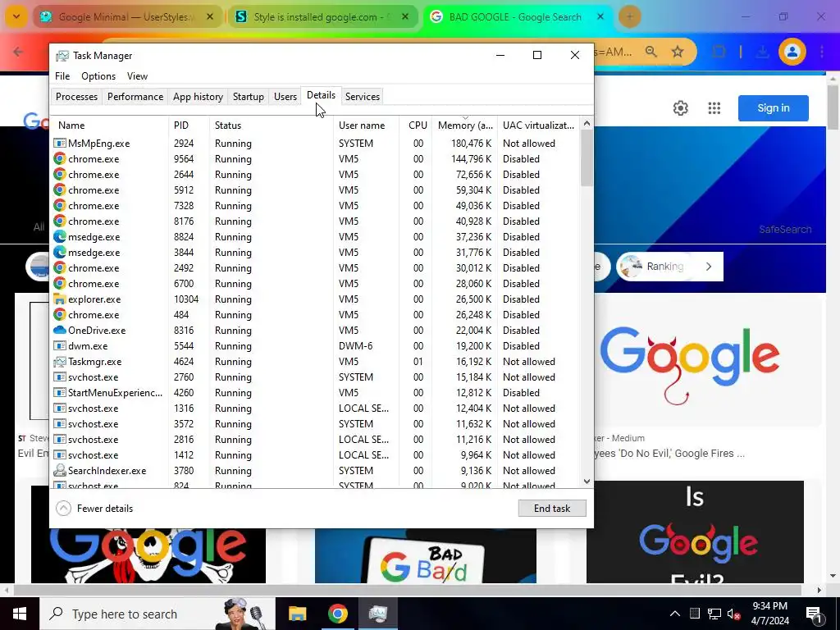Click the Chrome icon on the taskbar

(337, 614)
